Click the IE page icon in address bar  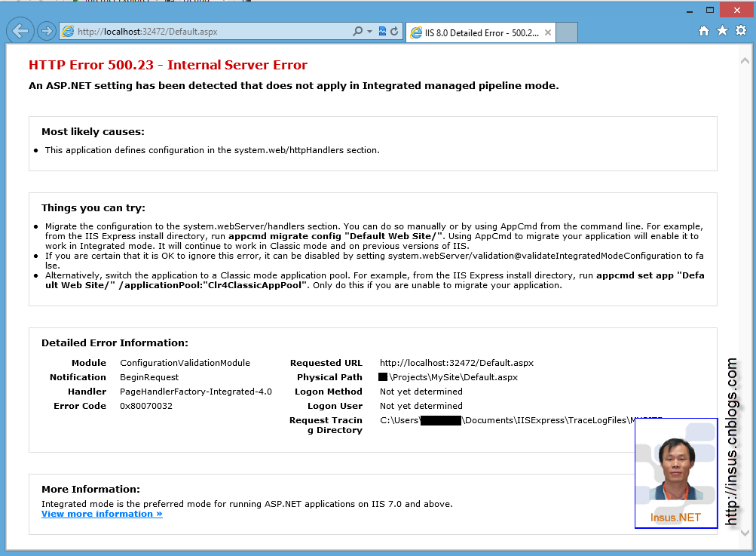pos(69,32)
